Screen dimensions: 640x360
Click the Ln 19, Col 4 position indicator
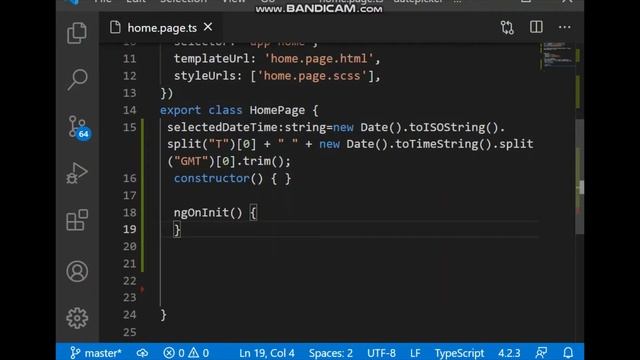point(267,353)
